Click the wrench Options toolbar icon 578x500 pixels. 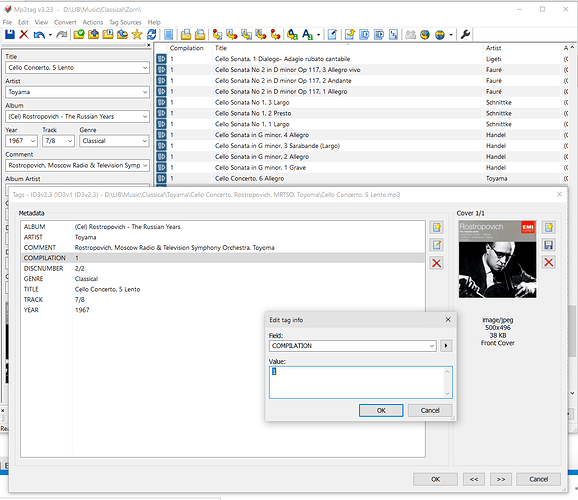coord(465,35)
